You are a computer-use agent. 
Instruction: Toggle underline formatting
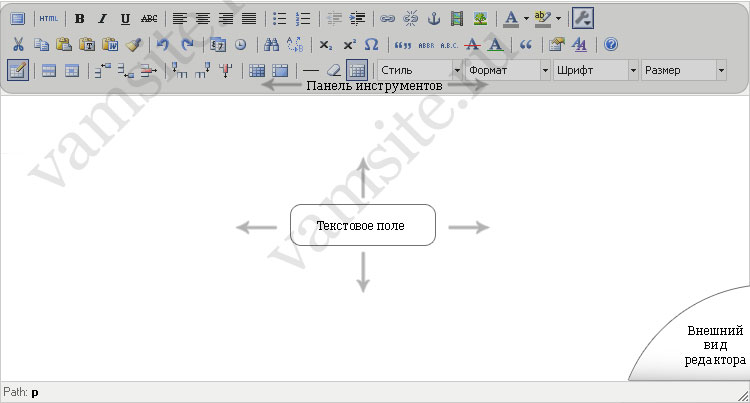(x=125, y=19)
